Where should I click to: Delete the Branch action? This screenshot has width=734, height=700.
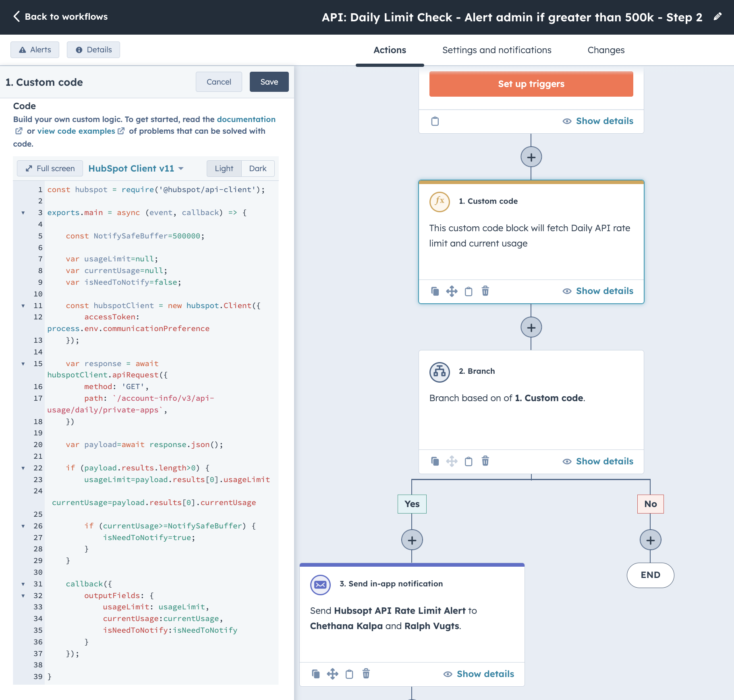[485, 462]
